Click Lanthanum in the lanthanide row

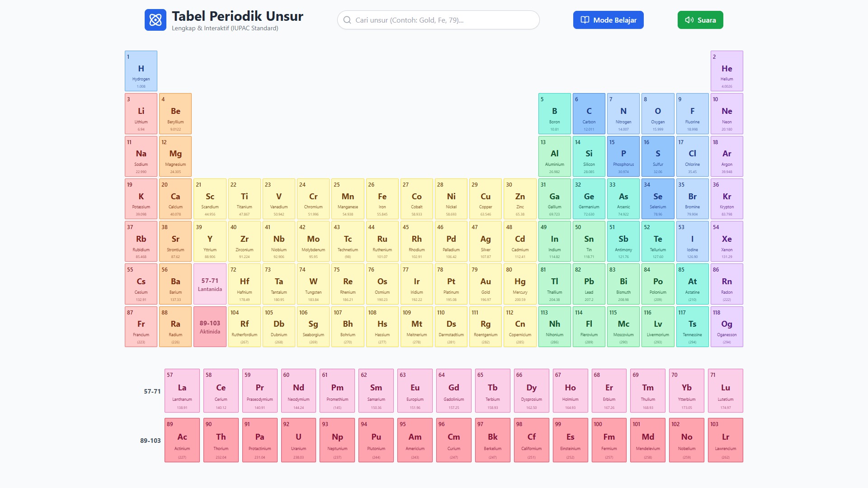[x=182, y=390]
